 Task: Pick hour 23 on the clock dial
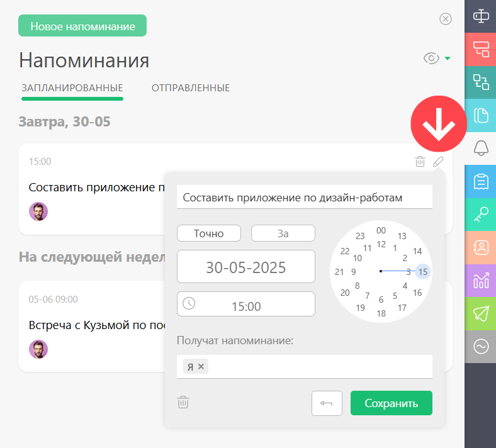[360, 236]
